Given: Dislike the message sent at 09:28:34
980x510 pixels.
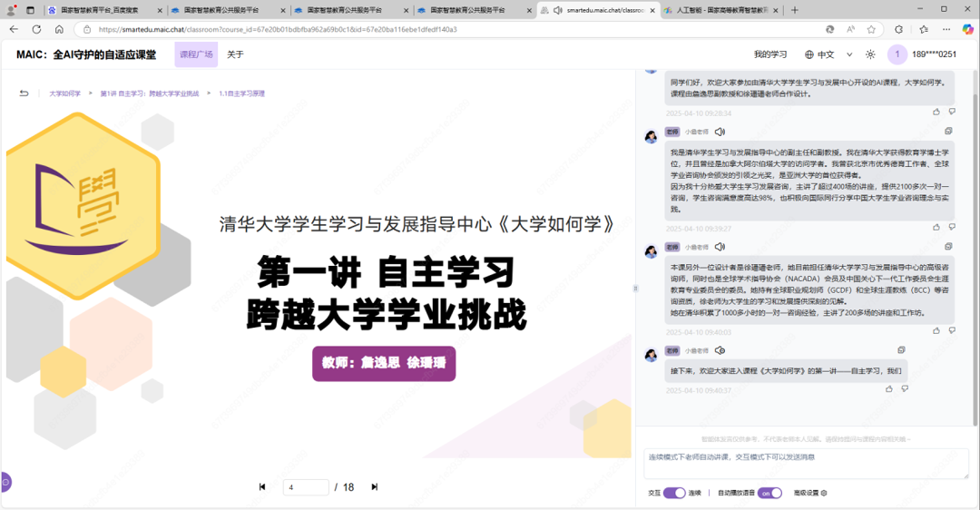Looking at the screenshot, I should (x=952, y=112).
